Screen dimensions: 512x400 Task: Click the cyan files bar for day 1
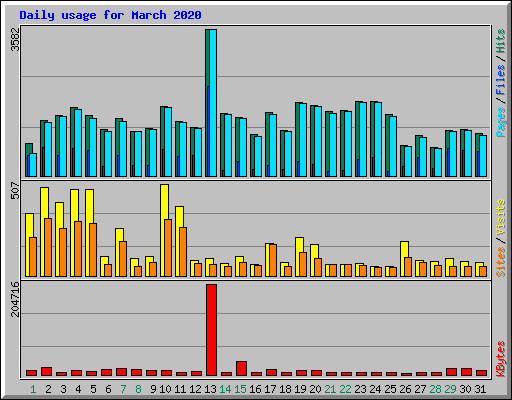(x=33, y=165)
